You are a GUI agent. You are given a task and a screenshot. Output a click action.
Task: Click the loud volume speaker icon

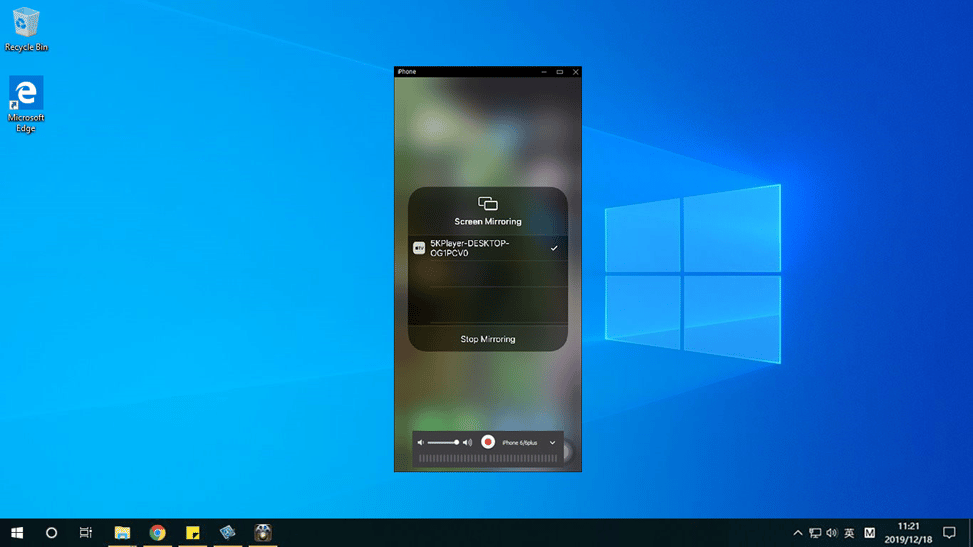467,442
